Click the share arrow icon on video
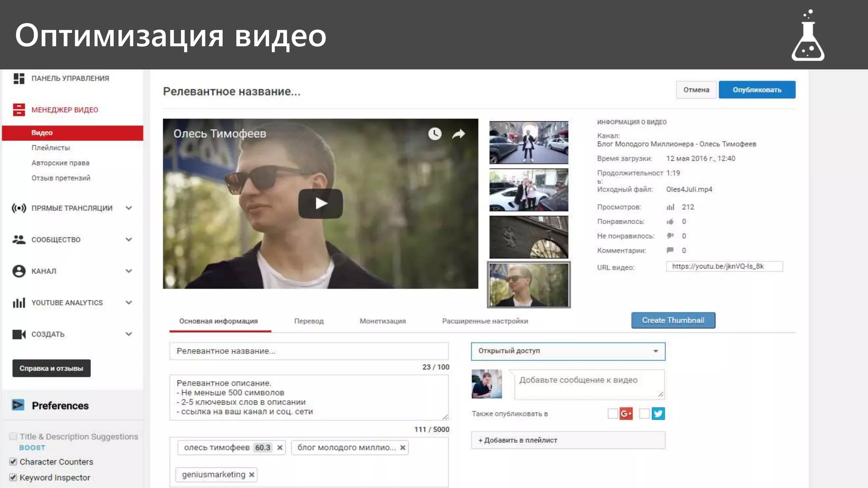Screen dimensions: 868x488 coord(459,134)
